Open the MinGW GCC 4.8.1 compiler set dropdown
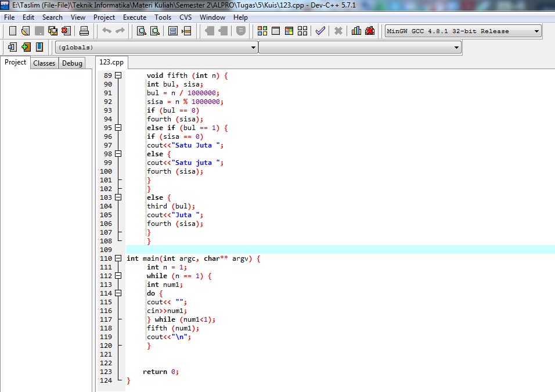The width and height of the screenshot is (555, 392). 536,31
